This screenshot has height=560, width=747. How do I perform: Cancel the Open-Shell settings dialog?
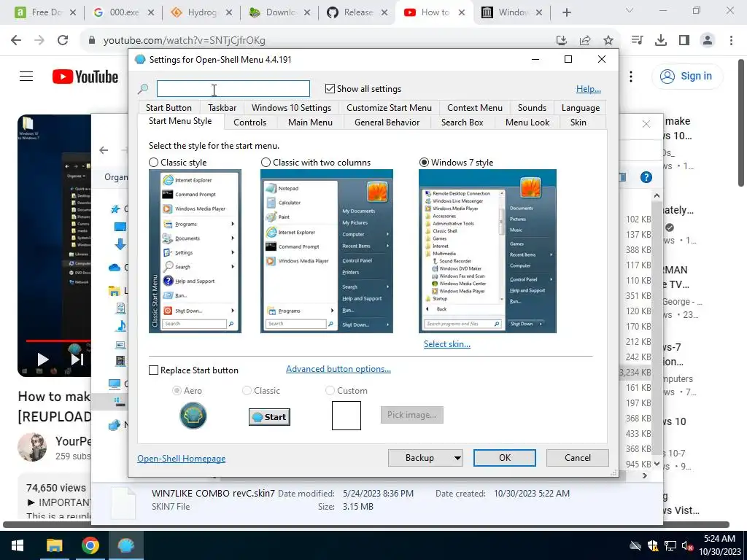pyautogui.click(x=578, y=458)
